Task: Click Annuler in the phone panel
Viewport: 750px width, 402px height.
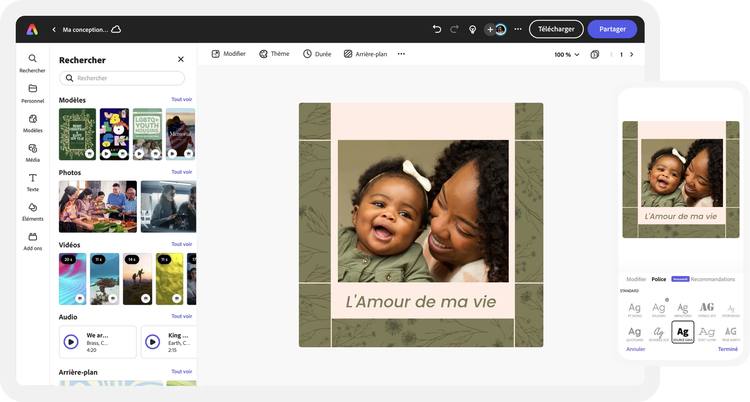Action: click(636, 349)
